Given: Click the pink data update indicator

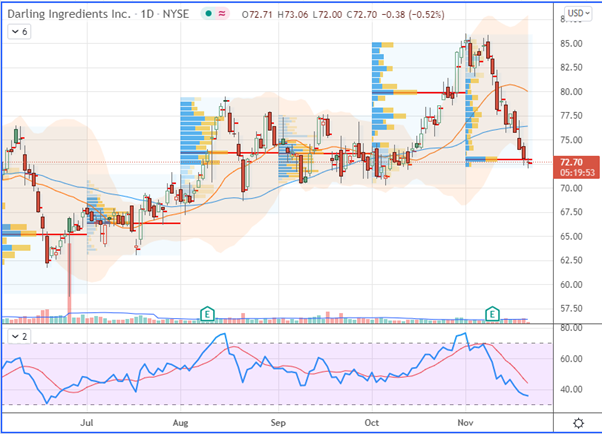Looking at the screenshot, I should click(222, 14).
